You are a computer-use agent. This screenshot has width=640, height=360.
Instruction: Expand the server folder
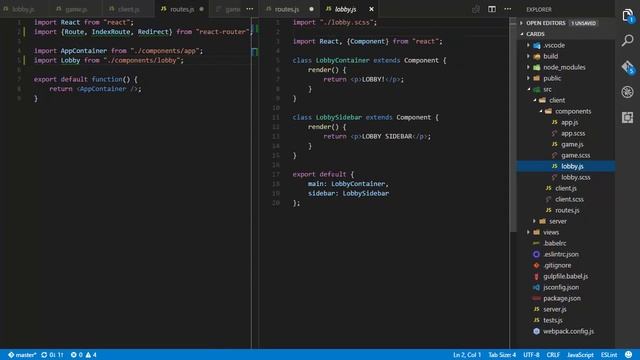534,221
